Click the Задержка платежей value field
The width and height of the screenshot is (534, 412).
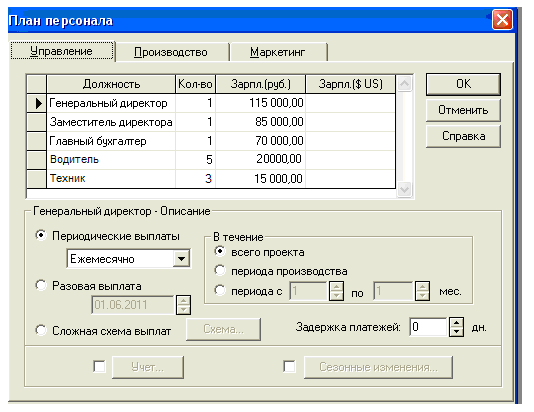coord(428,327)
